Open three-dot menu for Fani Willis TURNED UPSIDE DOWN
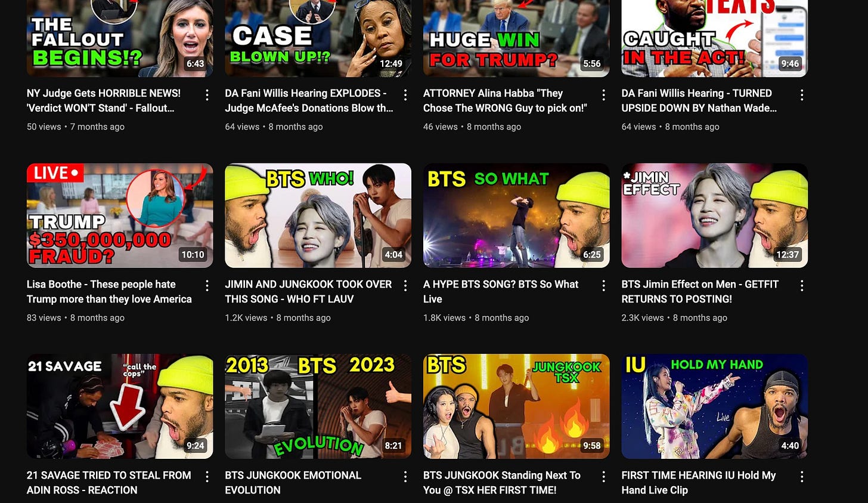868x503 pixels. click(x=802, y=95)
